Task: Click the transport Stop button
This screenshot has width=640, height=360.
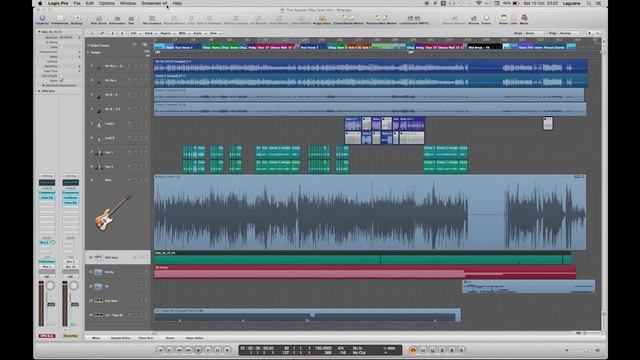Action: 198,350
